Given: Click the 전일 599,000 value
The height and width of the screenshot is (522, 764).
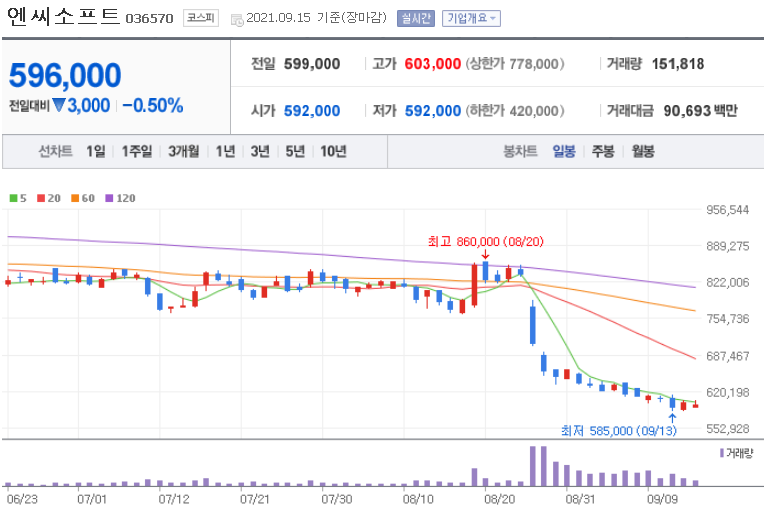Looking at the screenshot, I should pyautogui.click(x=312, y=64).
